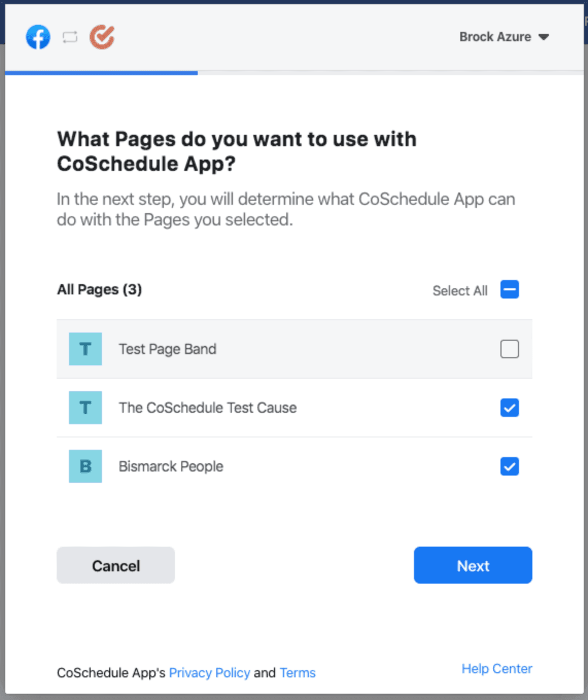Click the sync arrows icon between logos
Screen dimensions: 588x700
70,37
